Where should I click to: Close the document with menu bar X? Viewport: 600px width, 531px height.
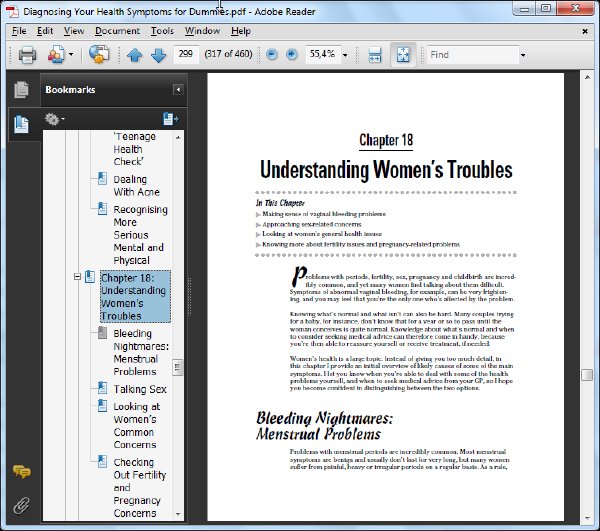tap(585, 31)
